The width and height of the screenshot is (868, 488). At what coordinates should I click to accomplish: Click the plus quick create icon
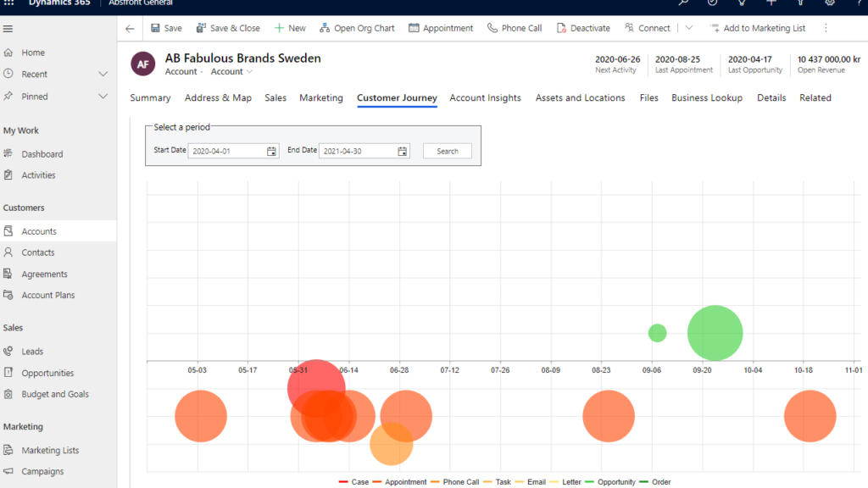pyautogui.click(x=771, y=3)
